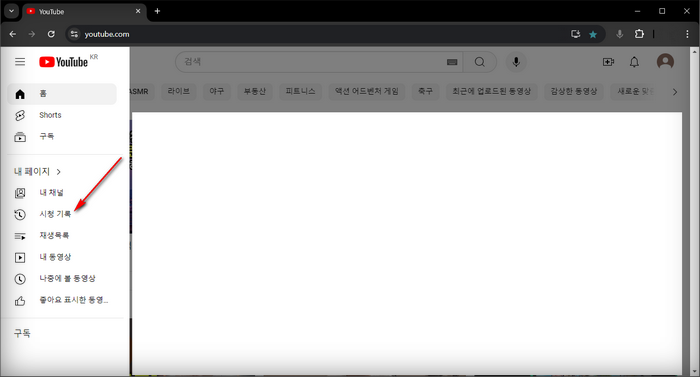Select the 액션 어드벤처 게임 chip
The height and width of the screenshot is (377, 700).
tap(367, 91)
